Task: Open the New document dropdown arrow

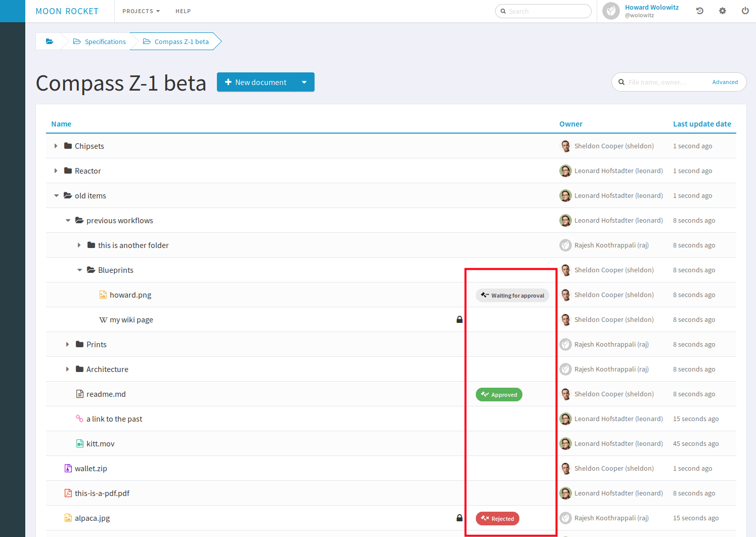Action: [x=304, y=82]
